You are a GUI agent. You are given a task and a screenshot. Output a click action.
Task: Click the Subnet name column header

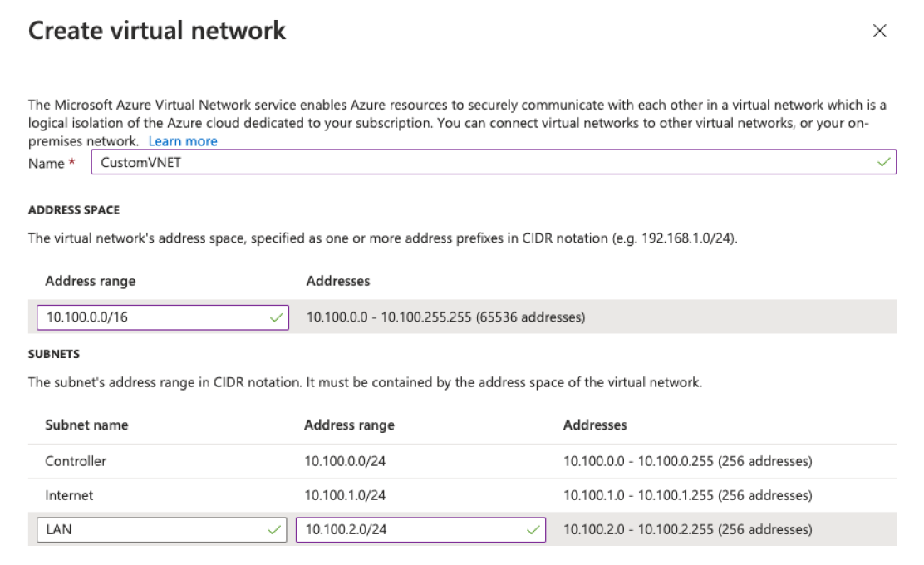(x=86, y=425)
